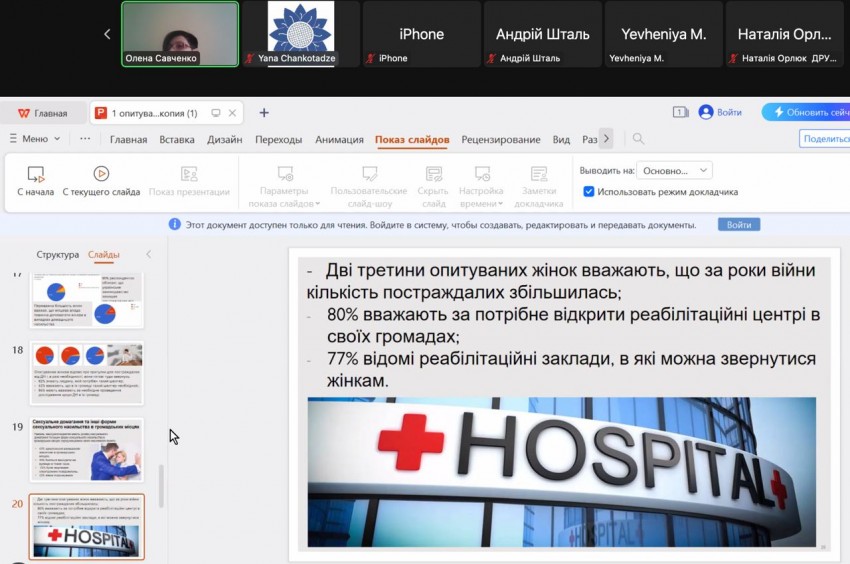Expand the 'Меню' dropdown arrow
Viewport: 850px width, 564px height.
(x=57, y=139)
